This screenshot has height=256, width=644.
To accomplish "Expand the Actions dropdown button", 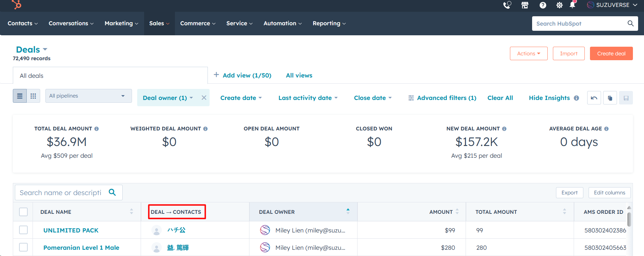I will point(528,54).
